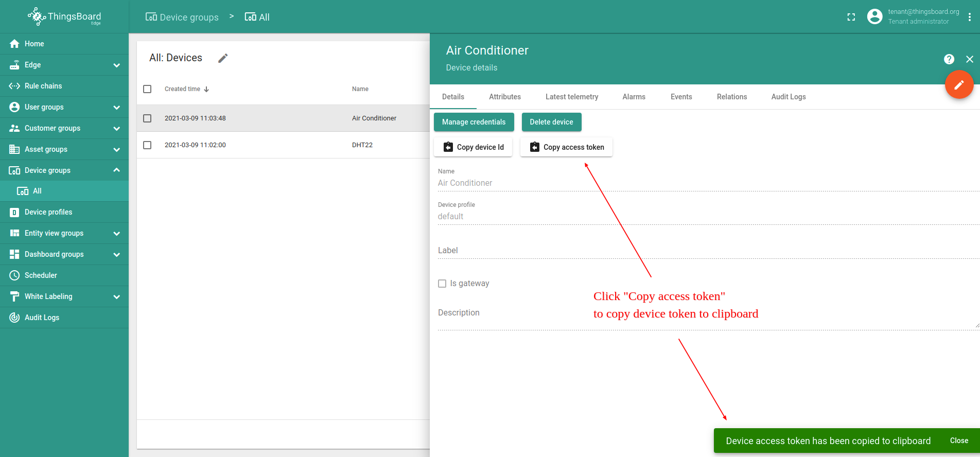The image size is (980, 457).
Task: Switch to the Attributes tab
Action: click(505, 97)
